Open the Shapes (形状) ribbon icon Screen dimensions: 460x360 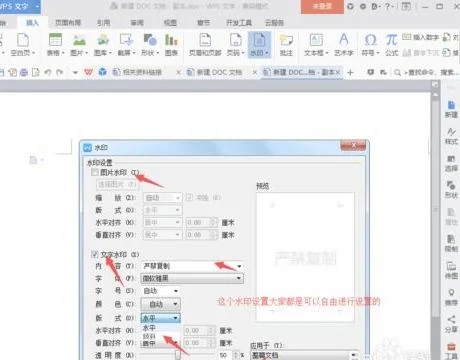150,45
